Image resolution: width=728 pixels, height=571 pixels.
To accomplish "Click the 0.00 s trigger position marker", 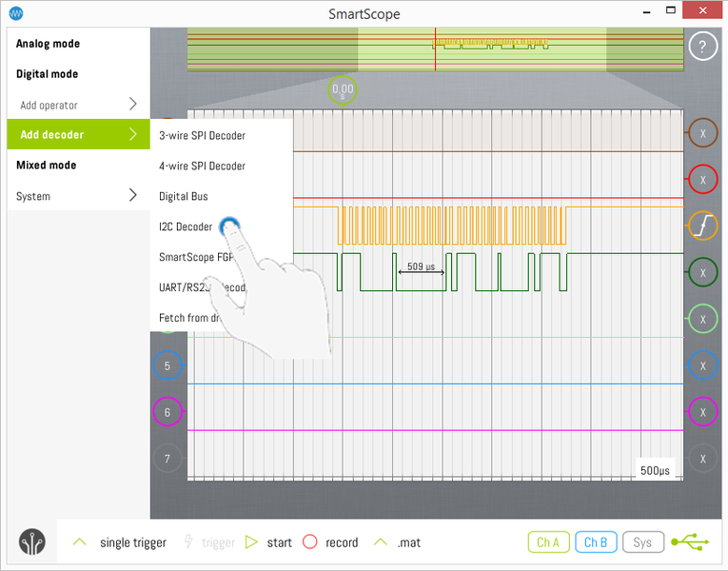I will click(342, 90).
